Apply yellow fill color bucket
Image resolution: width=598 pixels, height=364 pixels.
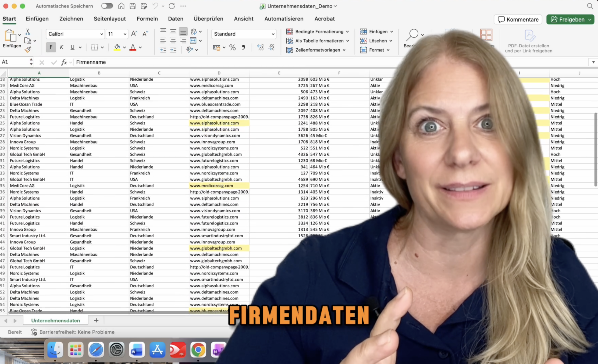(x=117, y=47)
